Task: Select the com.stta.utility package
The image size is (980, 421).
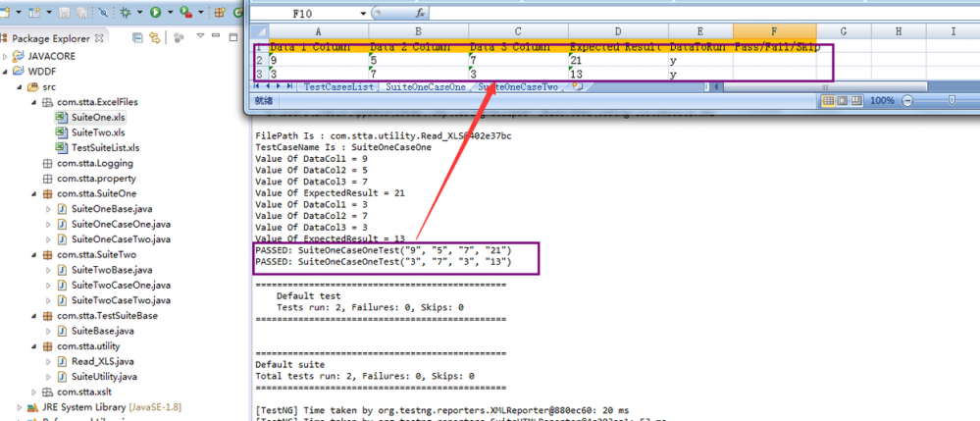Action: pyautogui.click(x=88, y=346)
